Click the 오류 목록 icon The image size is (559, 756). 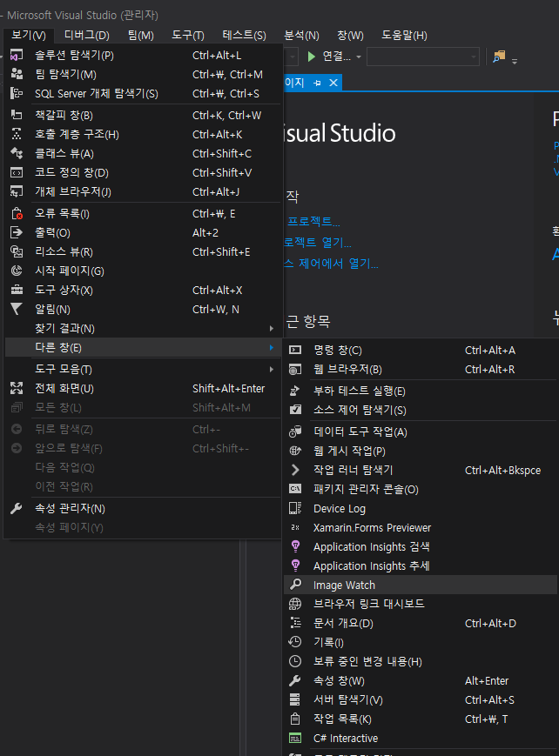[17, 214]
